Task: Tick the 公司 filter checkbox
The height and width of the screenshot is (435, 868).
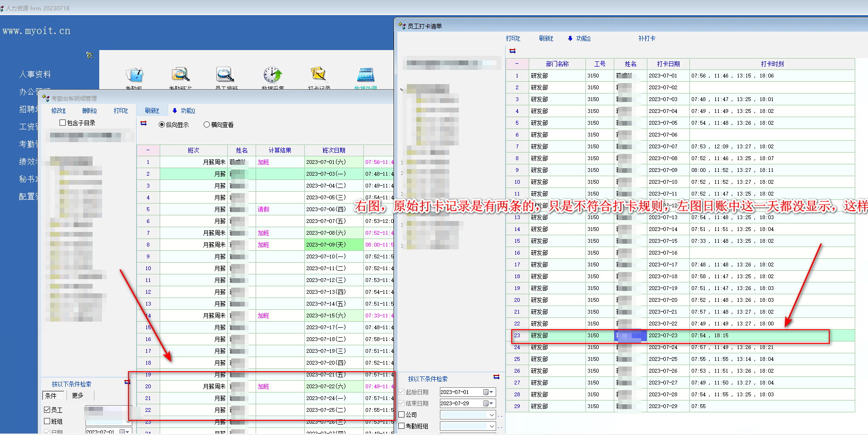Action: (402, 415)
